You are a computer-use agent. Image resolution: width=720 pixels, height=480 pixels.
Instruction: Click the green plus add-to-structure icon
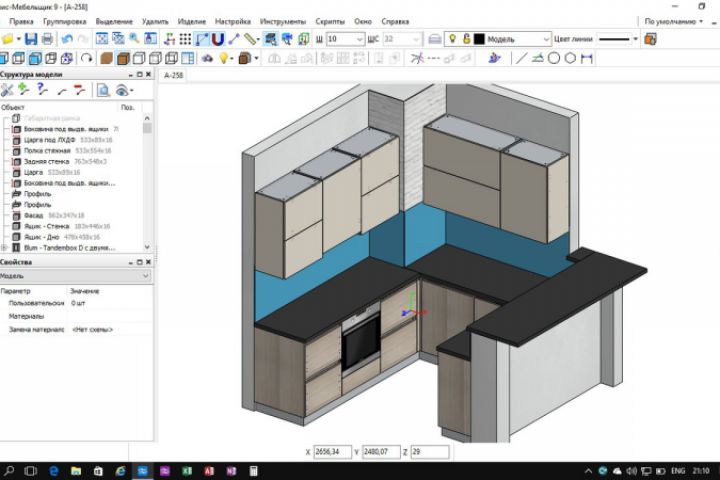(23, 90)
